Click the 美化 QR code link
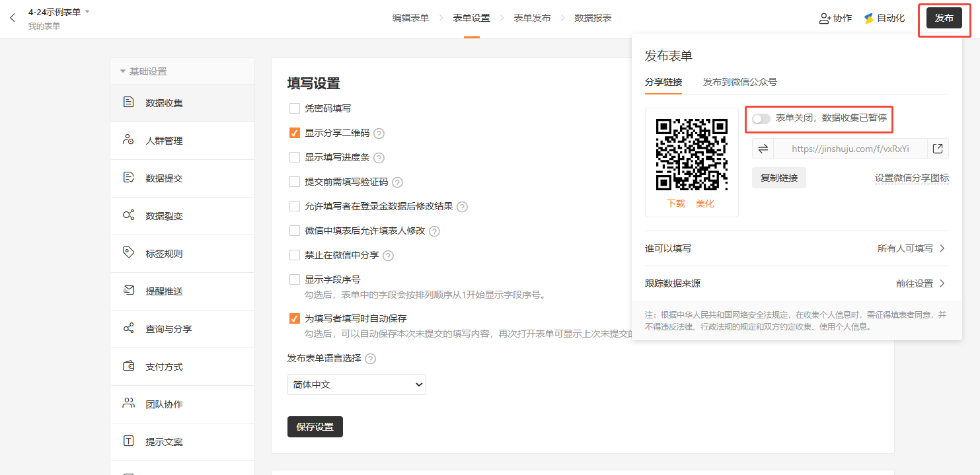 click(x=705, y=203)
